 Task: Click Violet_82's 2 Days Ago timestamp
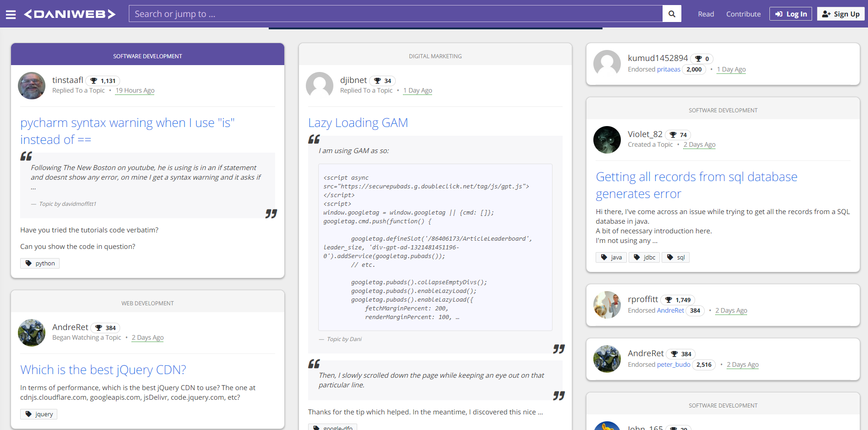coord(699,145)
